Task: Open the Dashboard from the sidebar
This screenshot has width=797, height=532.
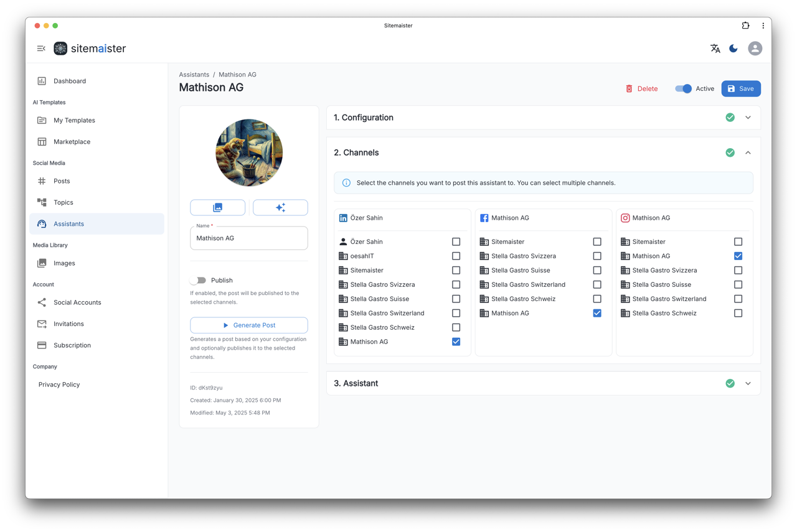Action: [69, 80]
